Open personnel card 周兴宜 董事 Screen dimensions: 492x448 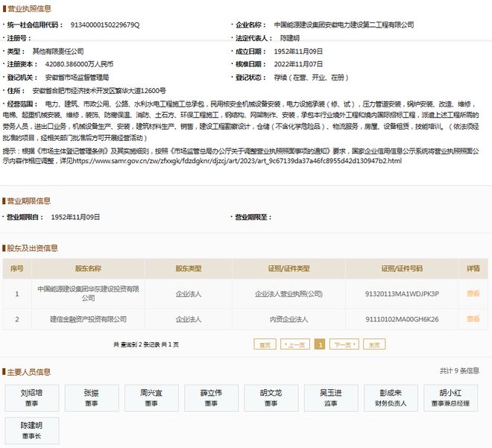pos(151,398)
